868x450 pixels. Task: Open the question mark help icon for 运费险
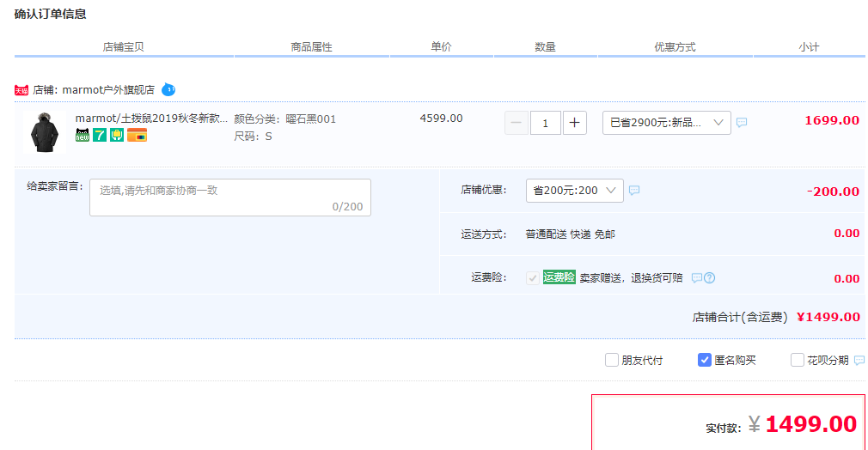tap(710, 278)
